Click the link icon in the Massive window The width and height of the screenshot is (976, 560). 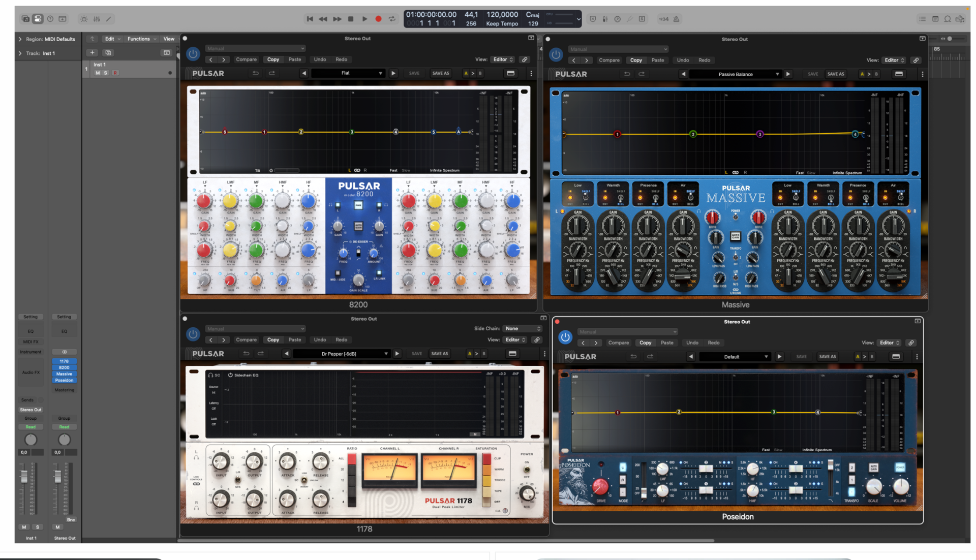(916, 60)
